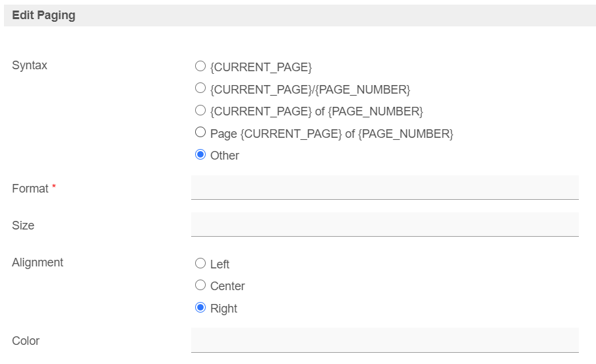Screen dimensions: 596x364
Task: Click the 'Format' field label
Action: coord(30,189)
